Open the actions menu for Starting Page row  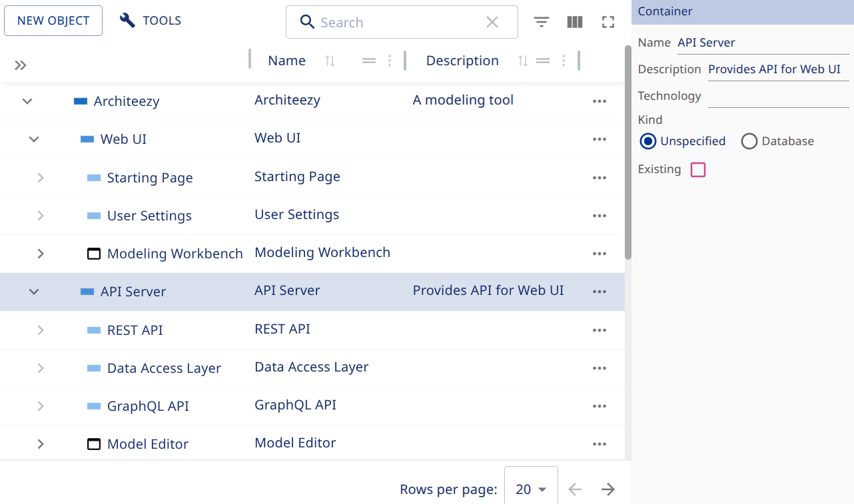pyautogui.click(x=599, y=178)
